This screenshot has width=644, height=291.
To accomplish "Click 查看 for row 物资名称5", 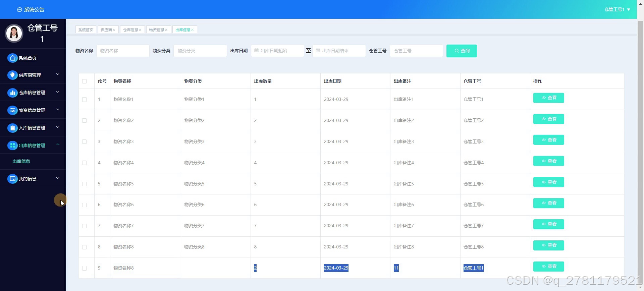I will click(549, 182).
